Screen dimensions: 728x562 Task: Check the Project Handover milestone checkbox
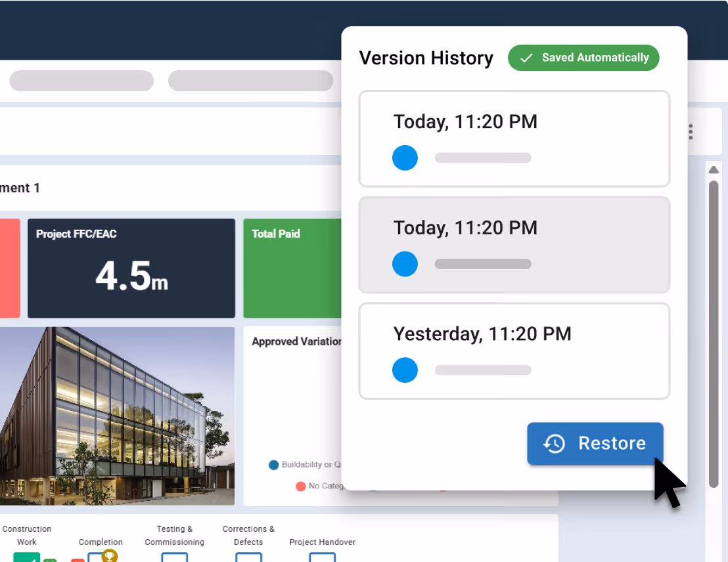(322, 558)
